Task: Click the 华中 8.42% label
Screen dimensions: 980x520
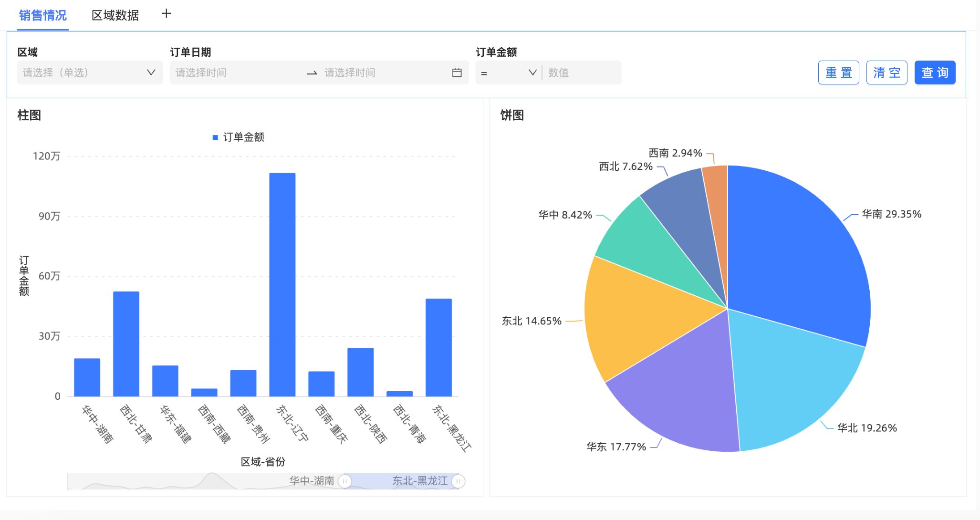Action: point(565,215)
